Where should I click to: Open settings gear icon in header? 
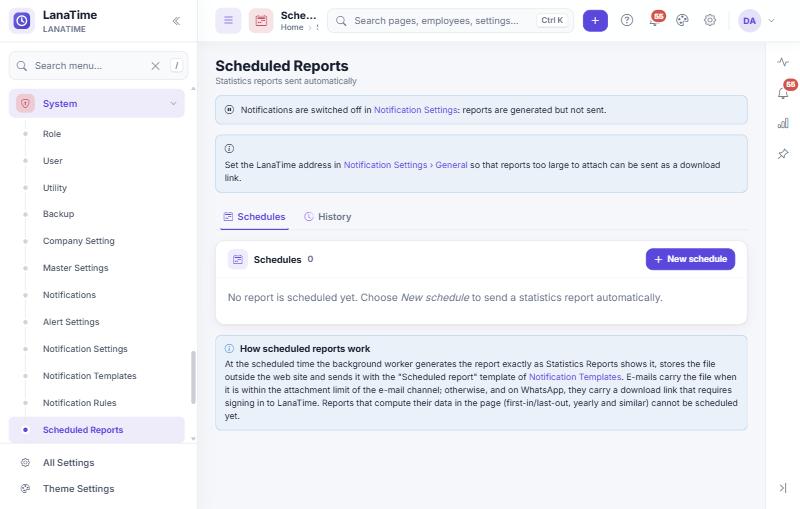[710, 20]
